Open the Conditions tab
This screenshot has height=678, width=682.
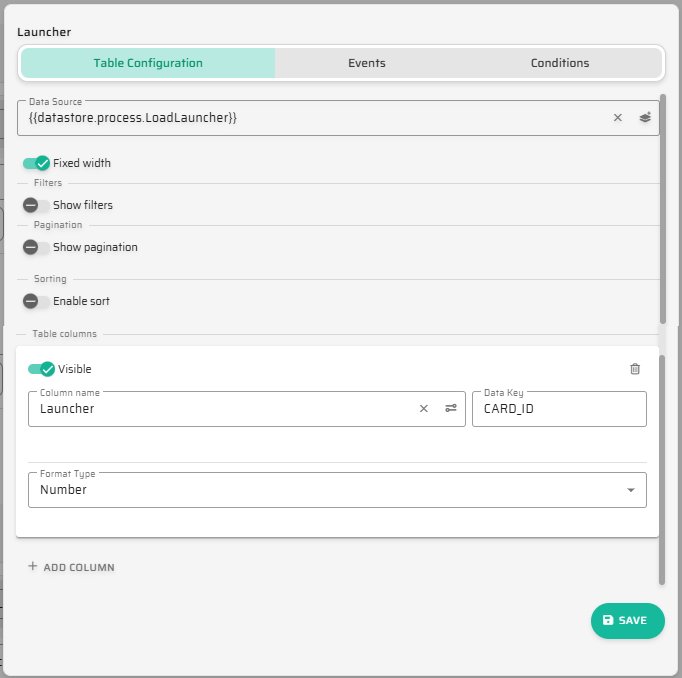[x=560, y=63]
